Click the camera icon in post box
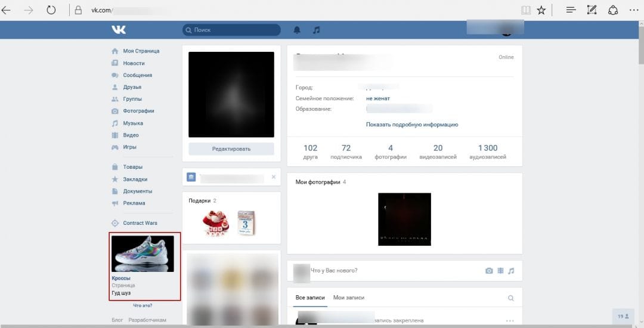This screenshot has width=644, height=328. point(489,271)
